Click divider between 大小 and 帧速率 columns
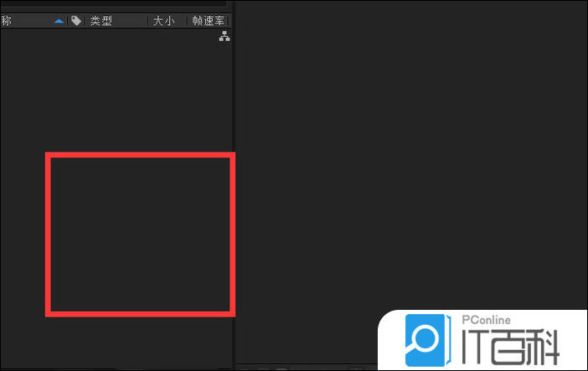Viewport: 588px width, 371px height. click(x=188, y=21)
